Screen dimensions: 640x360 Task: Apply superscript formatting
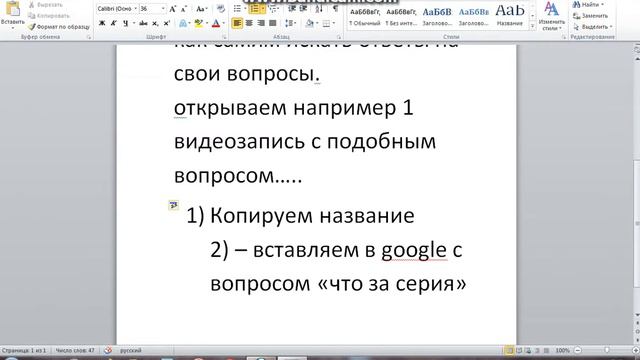167,24
